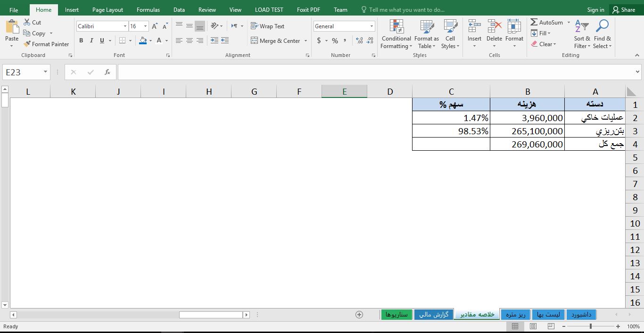
Task: Open the Fill dropdown
Action: tap(540, 33)
